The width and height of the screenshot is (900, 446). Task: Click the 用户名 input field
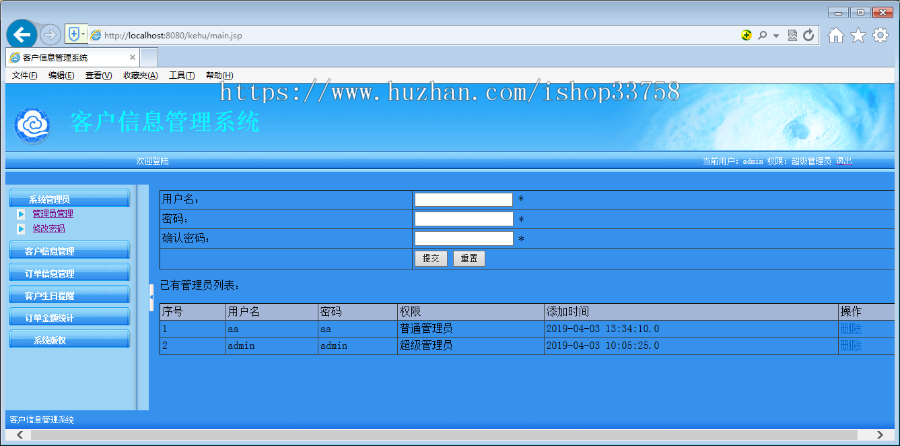(463, 199)
